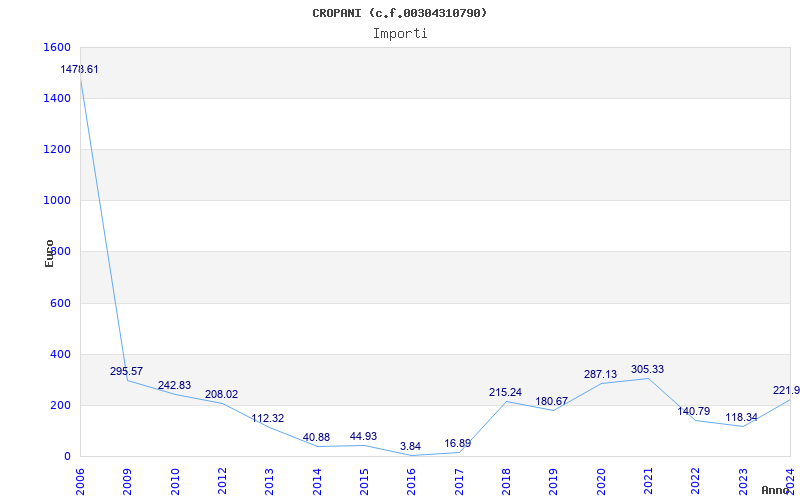The image size is (800, 500).
Task: Click the 1478.61 data label
Action: [x=79, y=69]
